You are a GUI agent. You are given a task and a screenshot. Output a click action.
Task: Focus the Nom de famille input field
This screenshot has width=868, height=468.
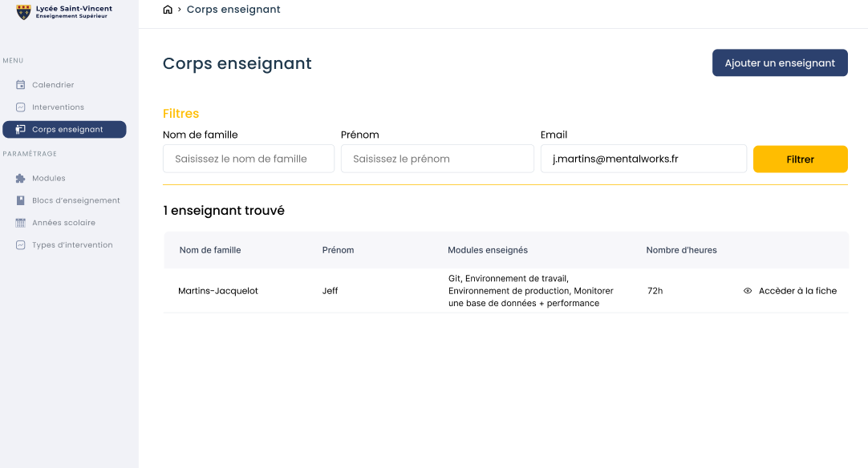[249, 159]
